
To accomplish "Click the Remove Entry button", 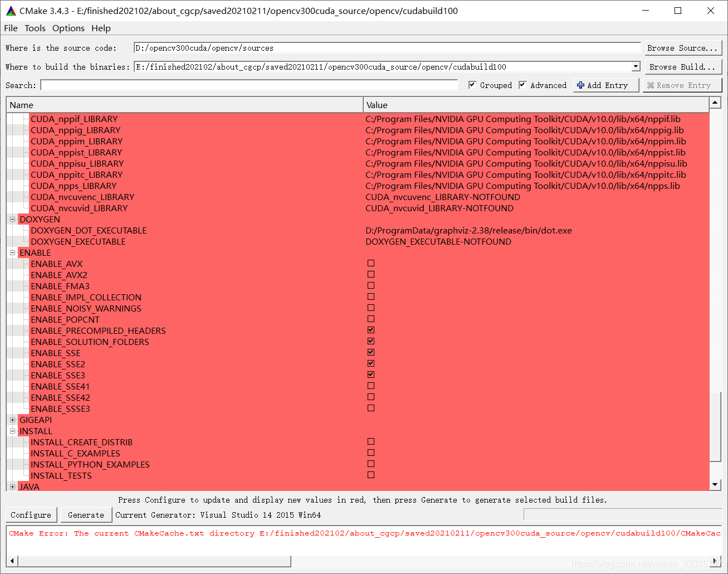I will tap(682, 85).
